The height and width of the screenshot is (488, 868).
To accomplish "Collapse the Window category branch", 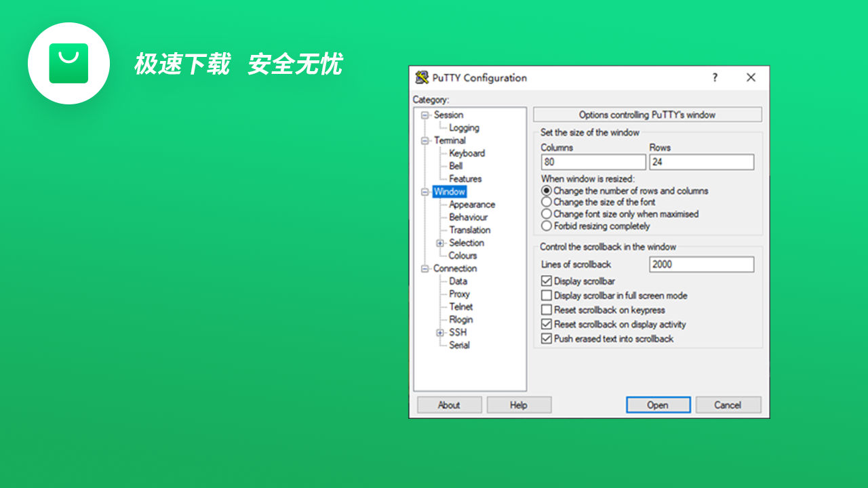I will coord(427,191).
